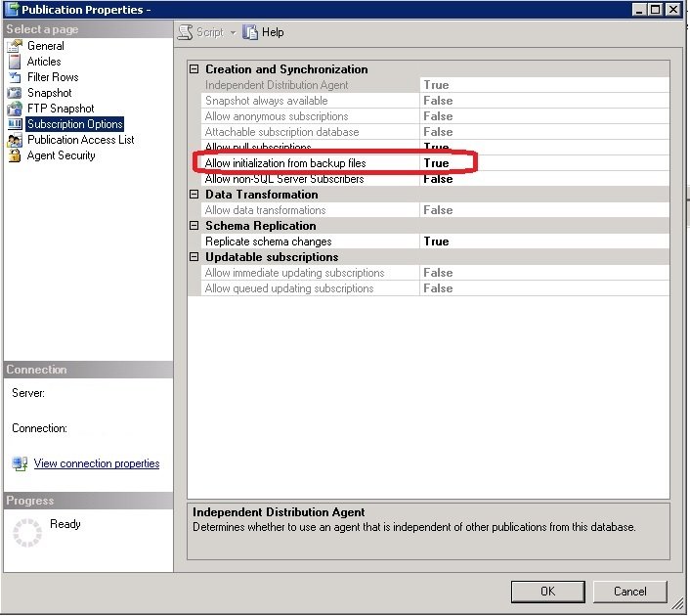Image resolution: width=690 pixels, height=616 pixels.
Task: Click False value for anonymous subscriptions
Action: coord(438,116)
